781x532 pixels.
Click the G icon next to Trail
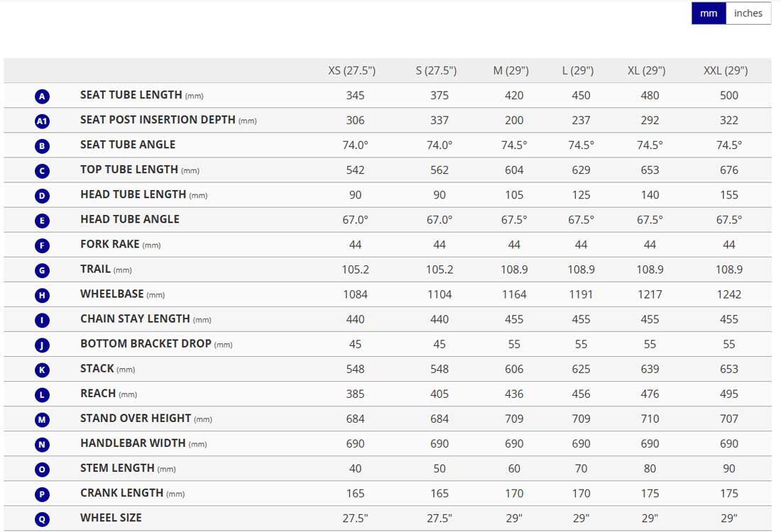(43, 270)
